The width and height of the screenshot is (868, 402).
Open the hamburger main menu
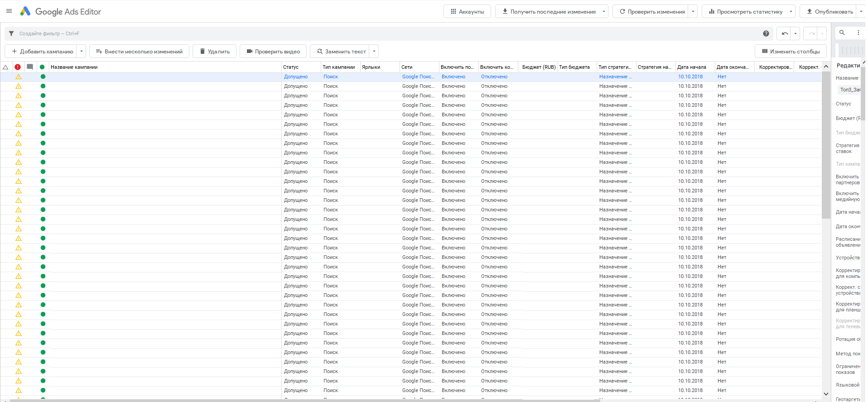pyautogui.click(x=9, y=11)
